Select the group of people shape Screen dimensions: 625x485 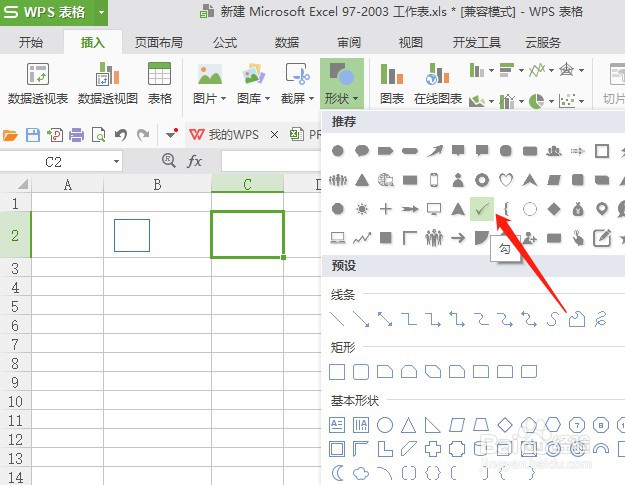pos(434,238)
